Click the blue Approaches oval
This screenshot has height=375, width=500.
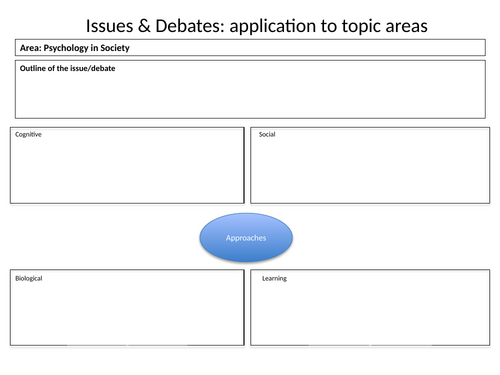pos(246,237)
